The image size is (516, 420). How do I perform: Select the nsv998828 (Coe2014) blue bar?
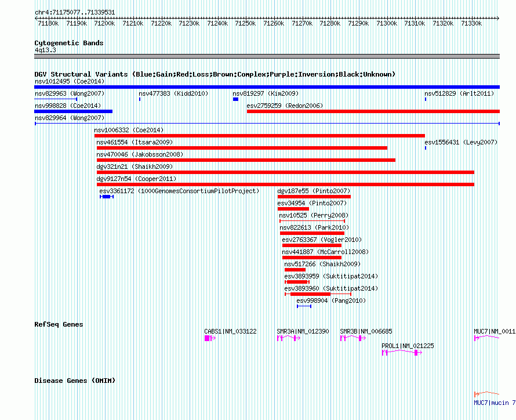(74, 111)
